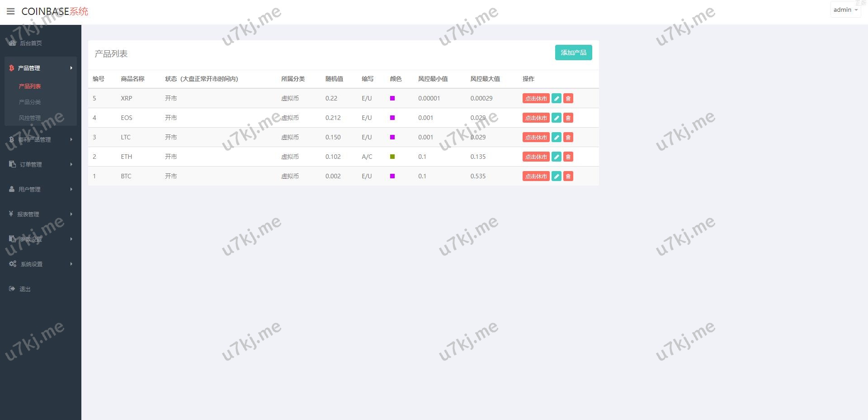Click the edit pencil icon for EOS
The height and width of the screenshot is (420, 868).
(557, 118)
